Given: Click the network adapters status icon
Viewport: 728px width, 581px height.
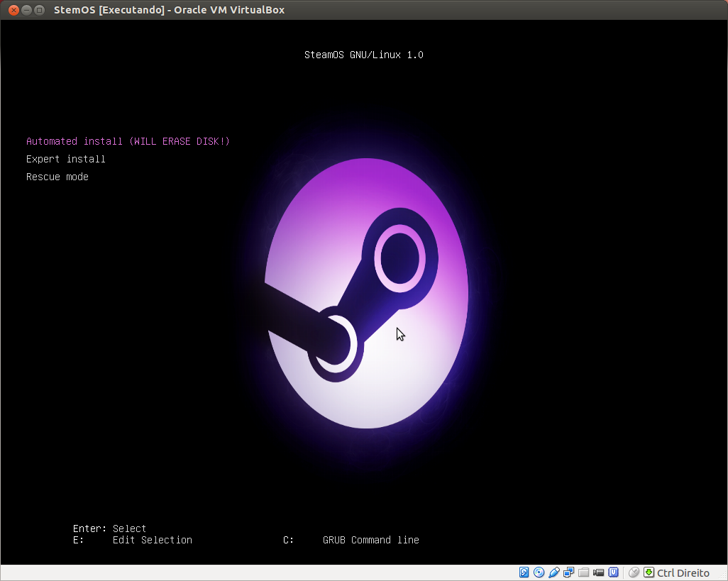Looking at the screenshot, I should click(x=568, y=572).
